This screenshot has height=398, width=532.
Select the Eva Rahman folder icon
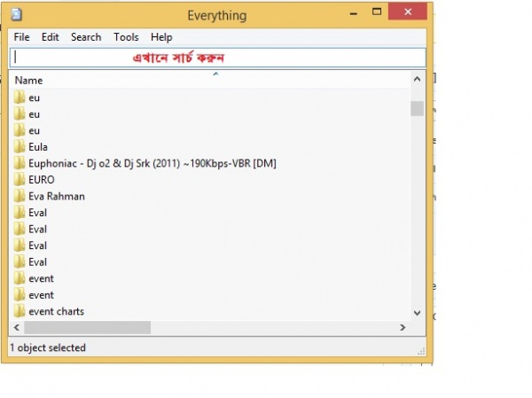pos(20,196)
